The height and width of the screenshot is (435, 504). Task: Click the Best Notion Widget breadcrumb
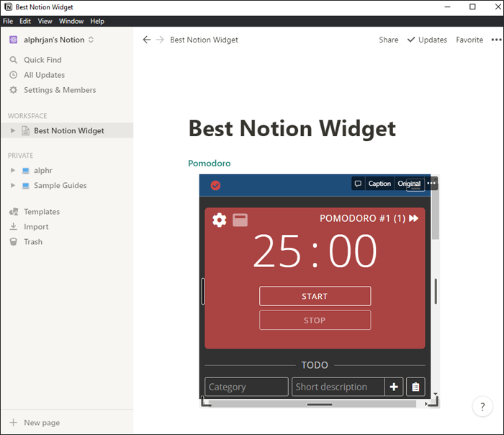(x=204, y=40)
